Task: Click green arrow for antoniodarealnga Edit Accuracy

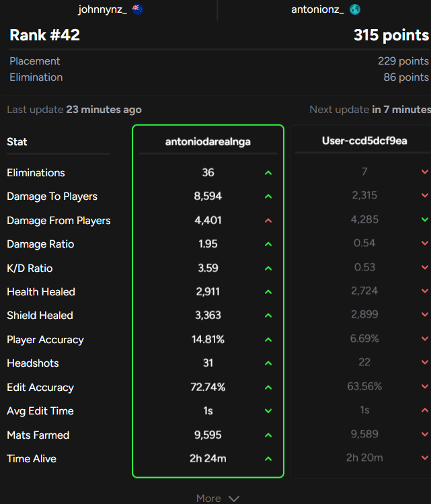Action: point(268,388)
